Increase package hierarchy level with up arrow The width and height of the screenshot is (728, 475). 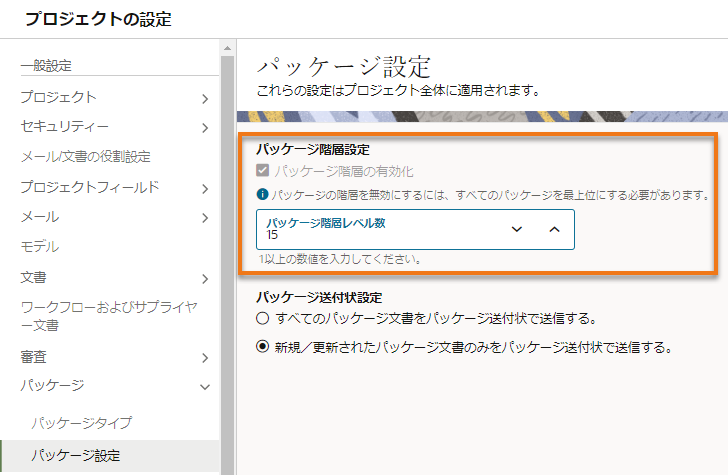coord(554,229)
